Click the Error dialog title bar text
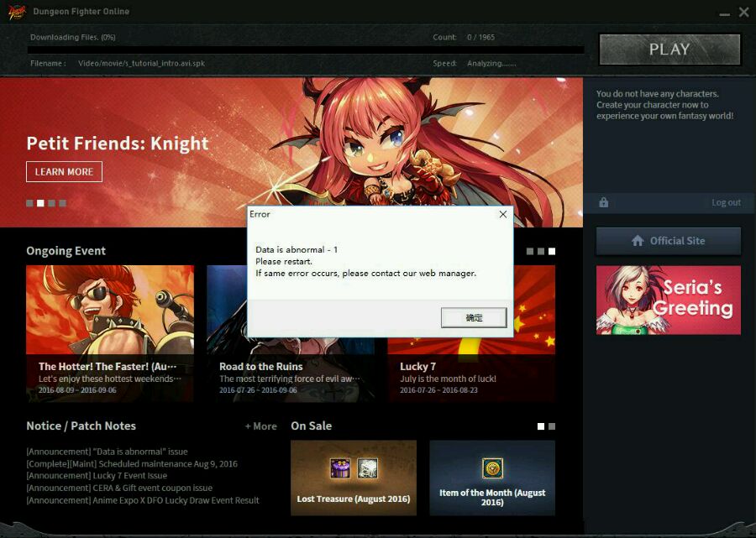Viewport: 756px width, 538px height. pyautogui.click(x=260, y=214)
